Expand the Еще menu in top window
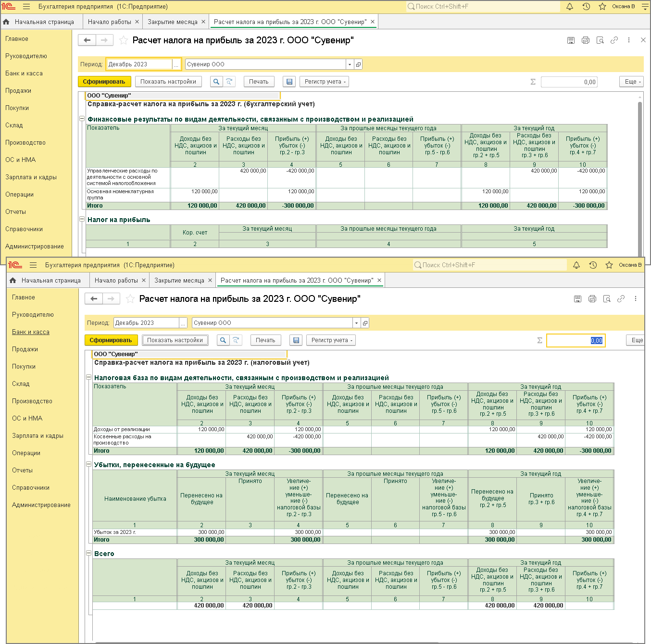This screenshot has height=644, width=651. tap(631, 82)
